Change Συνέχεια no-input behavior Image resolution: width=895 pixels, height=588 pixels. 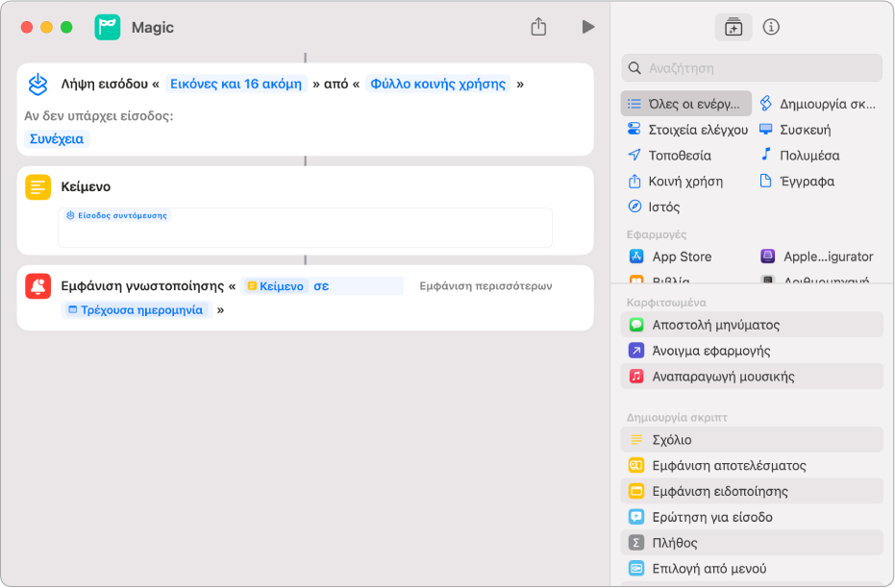(x=57, y=138)
